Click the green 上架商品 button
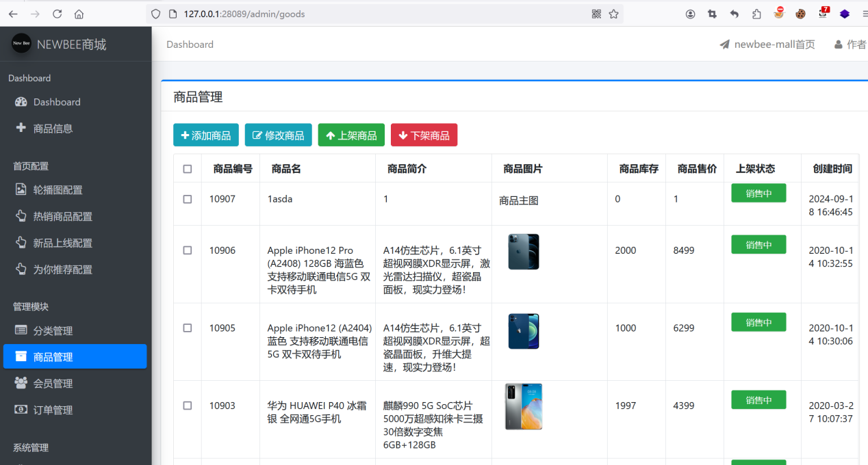868x465 pixels. pos(351,135)
